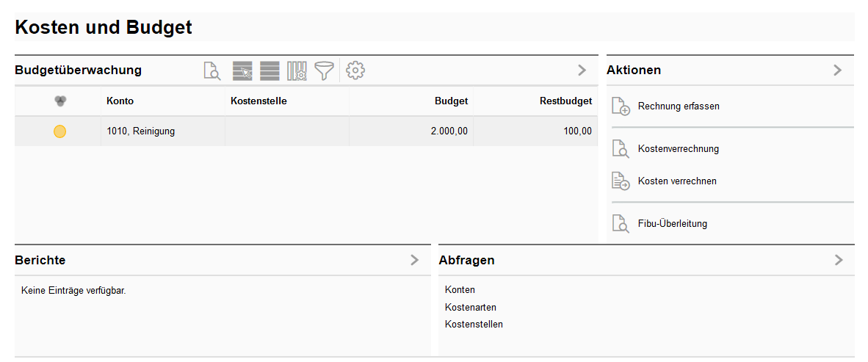Click the document search icon in Budgetüberwachung toolbar

pyautogui.click(x=211, y=70)
